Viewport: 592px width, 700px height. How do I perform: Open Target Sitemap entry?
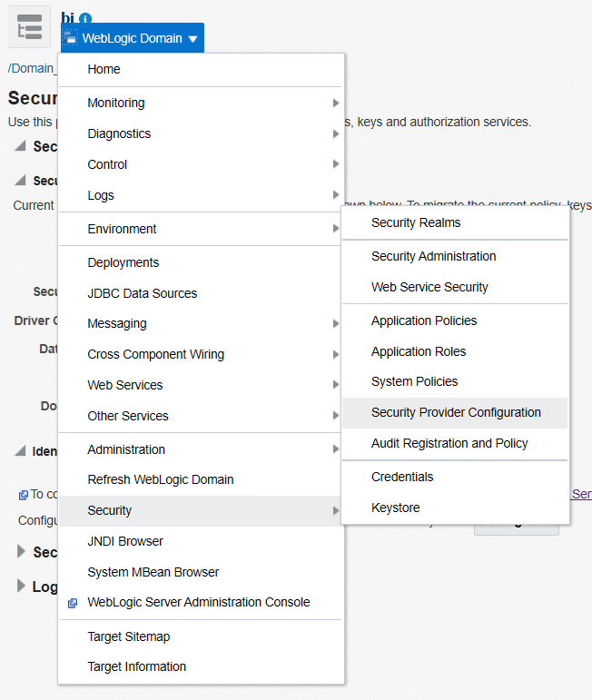[128, 636]
